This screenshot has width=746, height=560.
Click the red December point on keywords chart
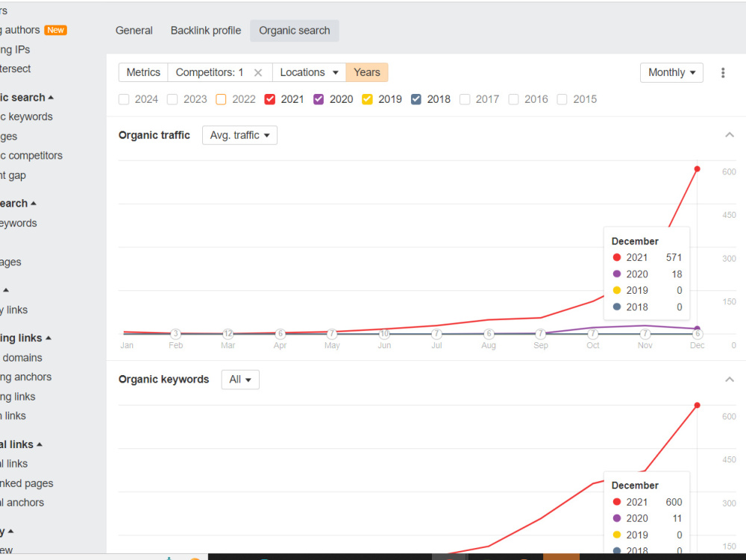(x=697, y=406)
